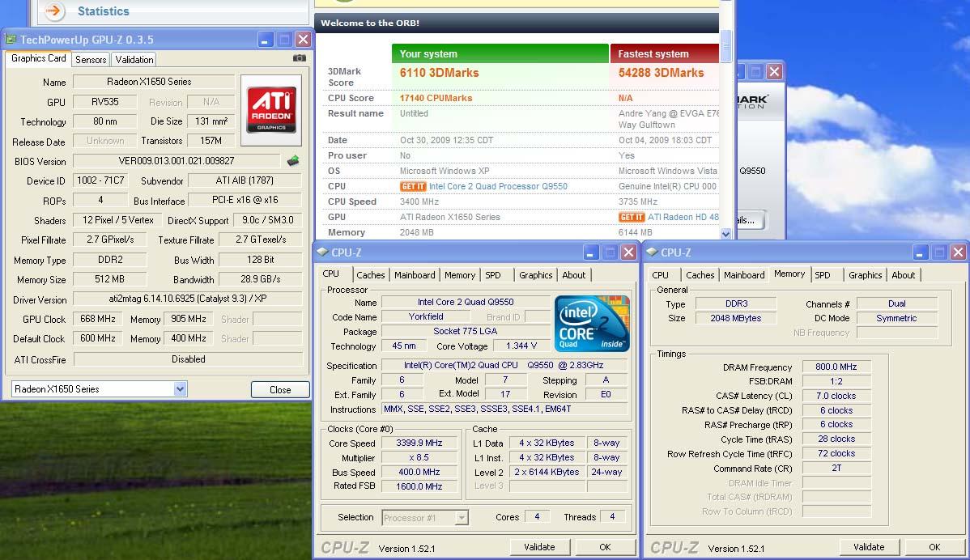The width and height of the screenshot is (970, 560).
Task: Select the Graphics Card tab in GPU-Z
Action: (38, 58)
